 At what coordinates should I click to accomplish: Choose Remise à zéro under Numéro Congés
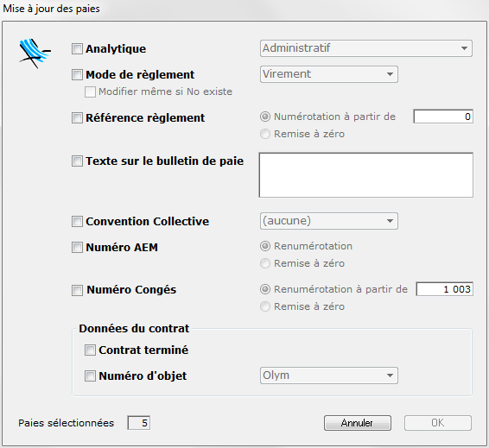point(265,306)
